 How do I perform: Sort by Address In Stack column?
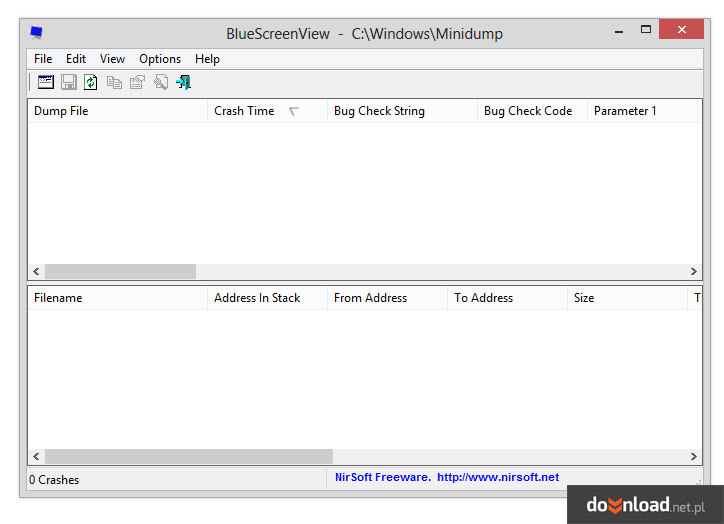tap(267, 298)
